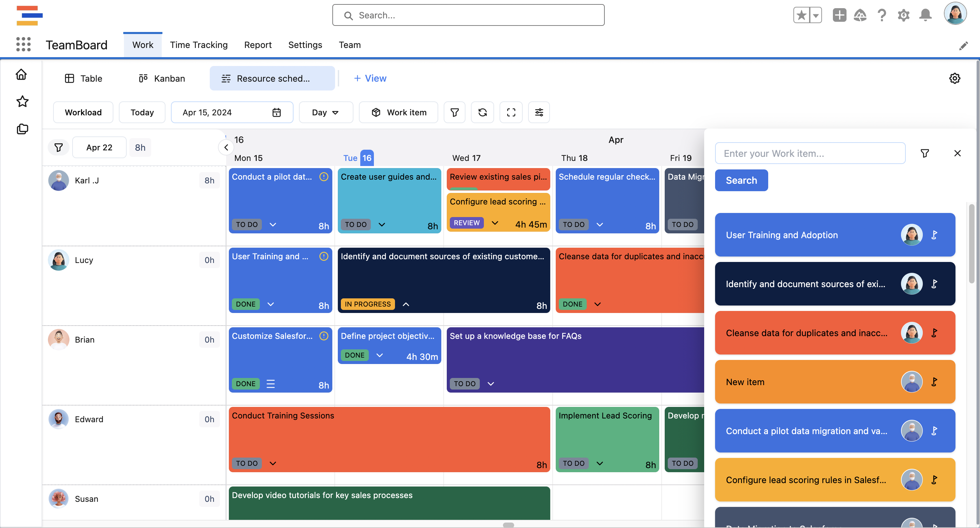980x528 pixels.
Task: Click the home icon in the sidebar
Action: [x=22, y=74]
